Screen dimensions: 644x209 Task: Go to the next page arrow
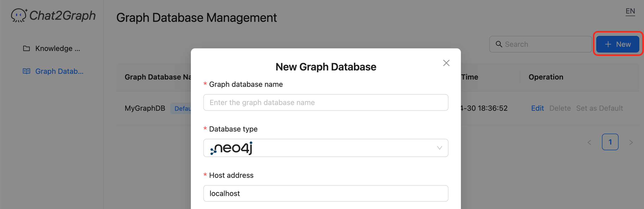[x=631, y=142]
